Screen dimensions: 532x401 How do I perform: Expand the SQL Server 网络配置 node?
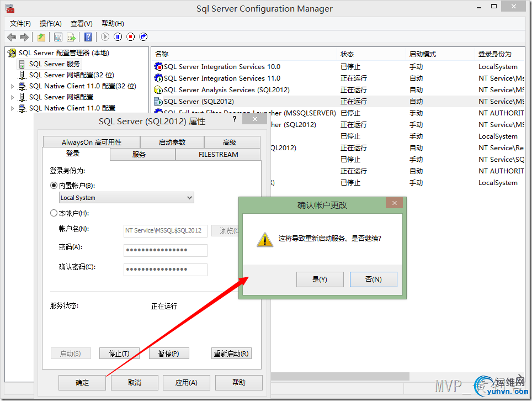12,97
